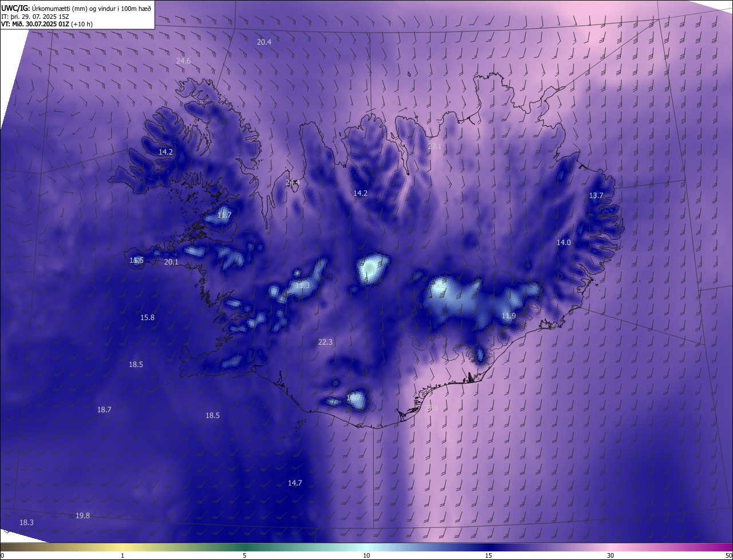Image resolution: width=733 pixels, height=560 pixels.
Task: Click the 11.9 value over Vatnajökull
Action: coord(509,316)
